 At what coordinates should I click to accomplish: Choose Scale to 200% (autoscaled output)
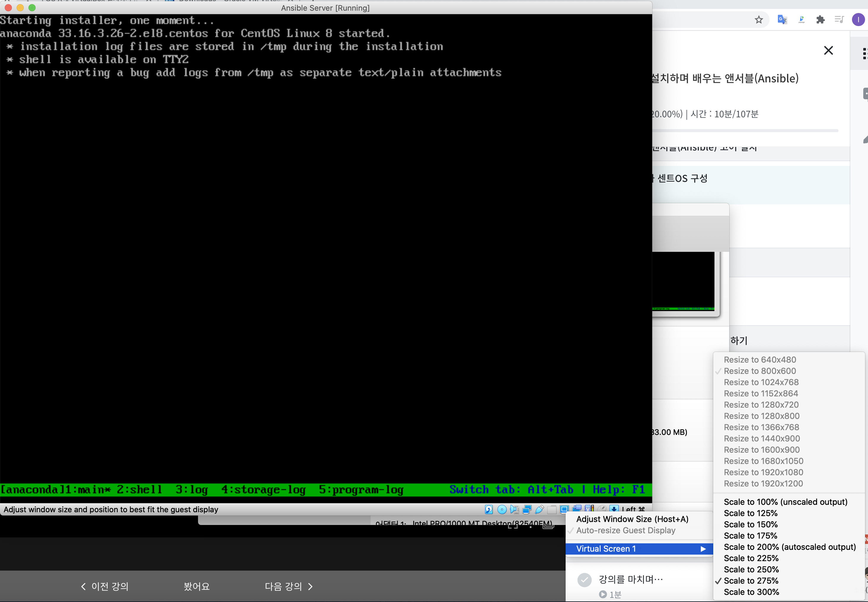[x=789, y=547]
